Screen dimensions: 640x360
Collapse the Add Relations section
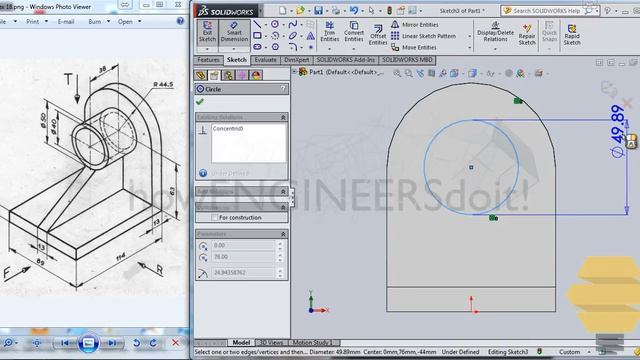pyautogui.click(x=283, y=191)
